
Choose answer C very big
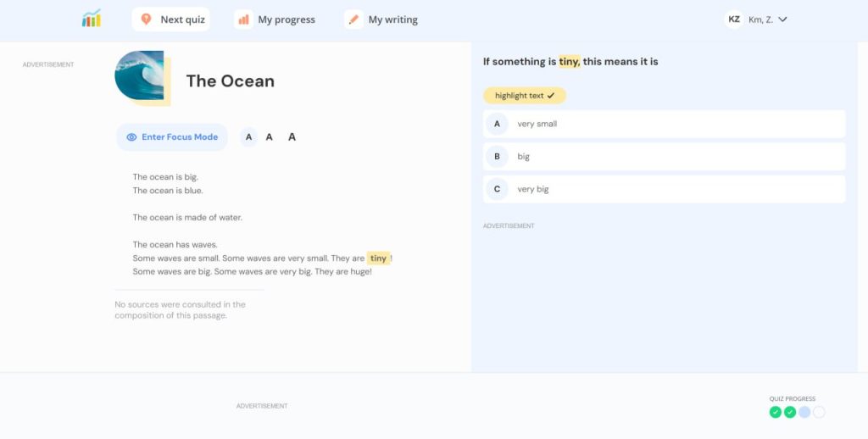click(x=665, y=189)
